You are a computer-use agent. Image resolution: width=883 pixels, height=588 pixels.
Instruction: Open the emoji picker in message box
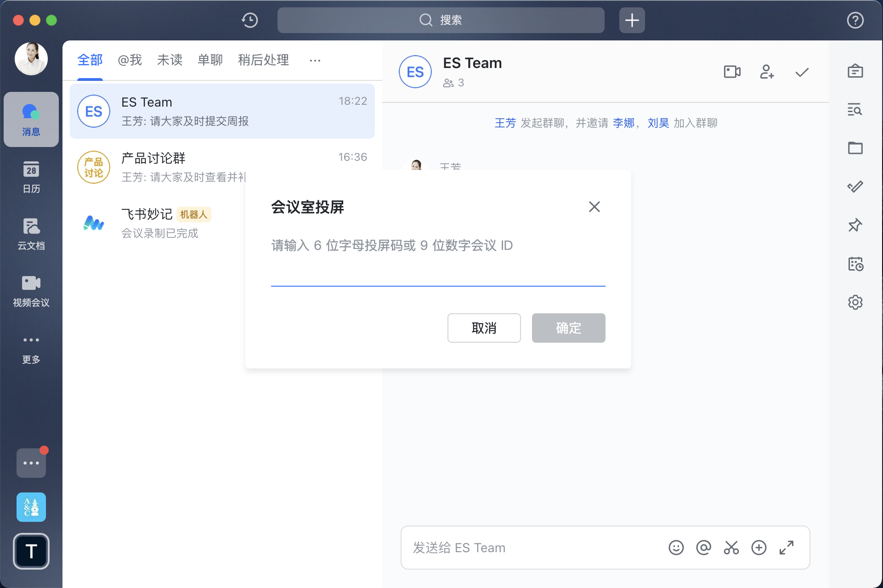coord(676,548)
